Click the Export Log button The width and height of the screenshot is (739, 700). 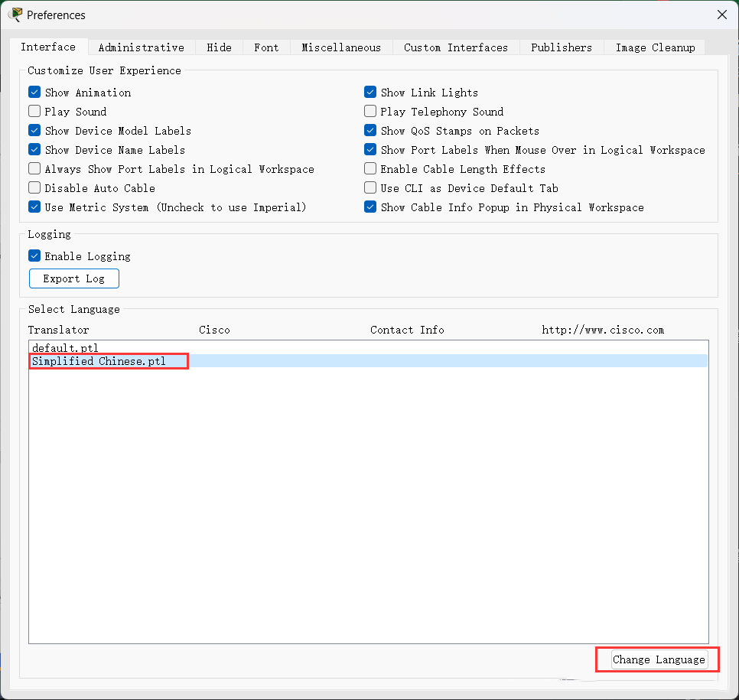pyautogui.click(x=74, y=278)
